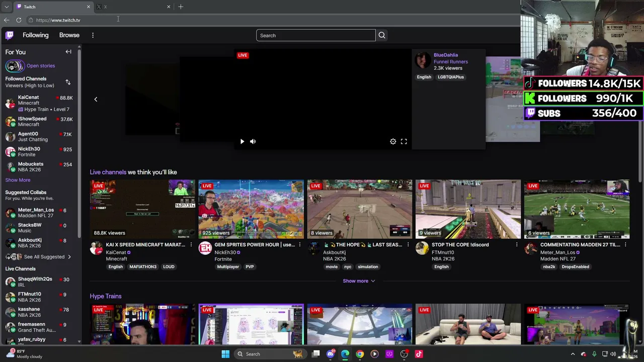The image size is (644, 362).
Task: Open Windows Start menu
Action: pyautogui.click(x=225, y=354)
